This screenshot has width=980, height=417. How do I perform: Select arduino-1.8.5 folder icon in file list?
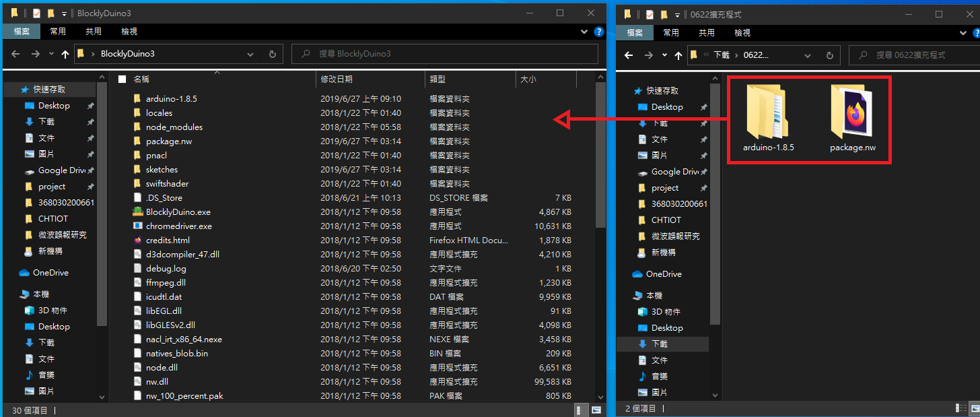pyautogui.click(x=137, y=99)
